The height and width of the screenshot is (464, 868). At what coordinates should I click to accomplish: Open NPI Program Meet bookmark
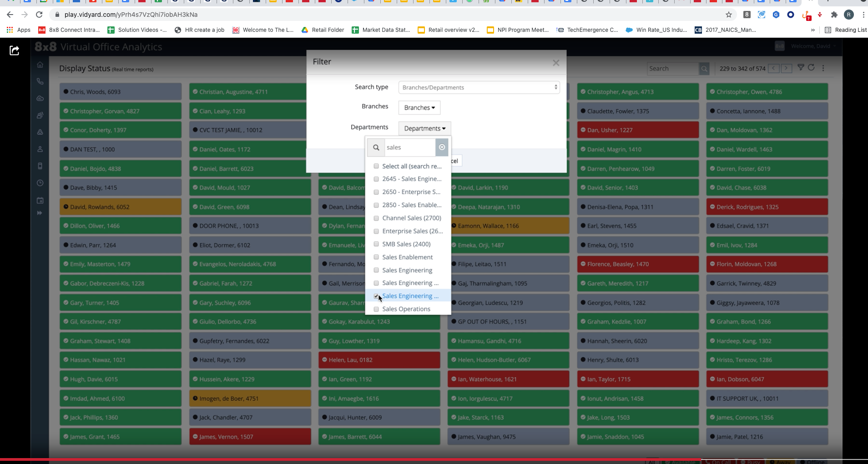pos(518,30)
